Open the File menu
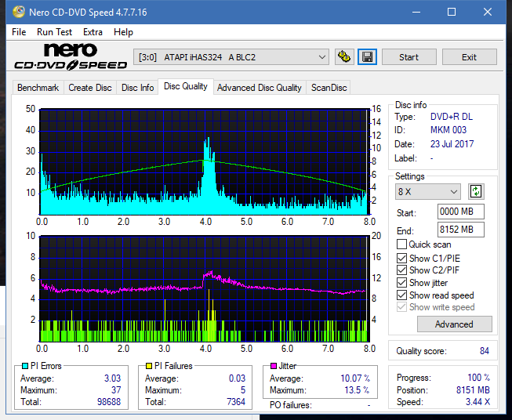The image size is (512, 420). point(19,32)
